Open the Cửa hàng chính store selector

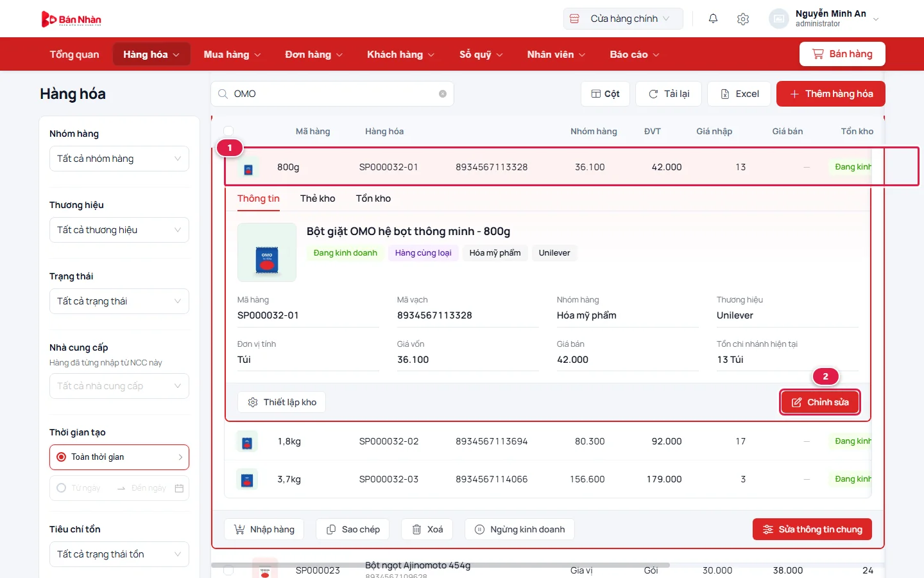[x=623, y=19]
